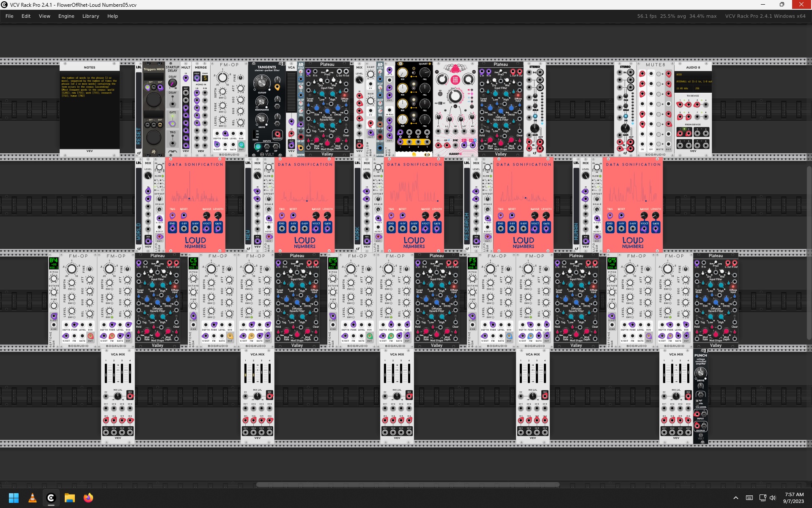This screenshot has width=812, height=508.
Task: Click the END jack on the WORLD Loud Numbers module
Action: coord(172,229)
